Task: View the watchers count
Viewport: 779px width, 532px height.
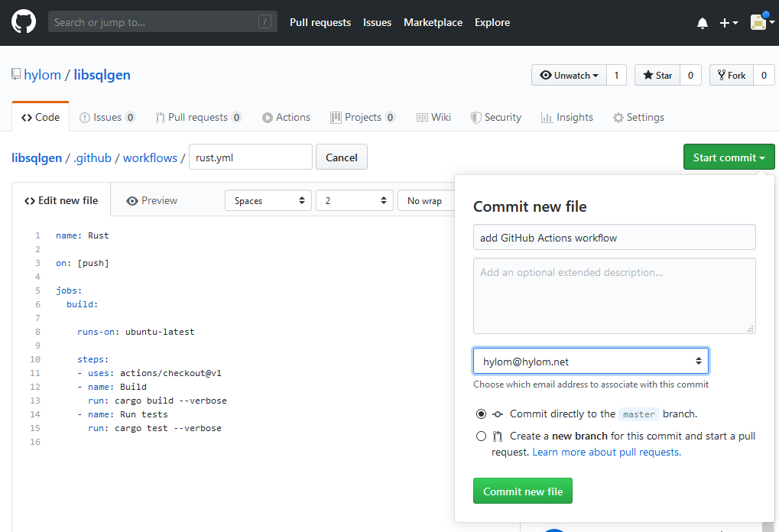Action: pos(616,75)
